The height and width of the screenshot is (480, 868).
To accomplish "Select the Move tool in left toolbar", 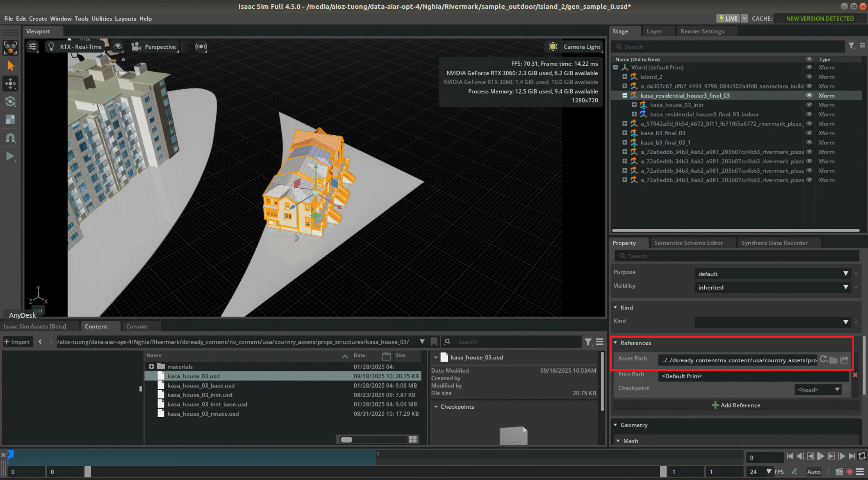I will 10,83.
